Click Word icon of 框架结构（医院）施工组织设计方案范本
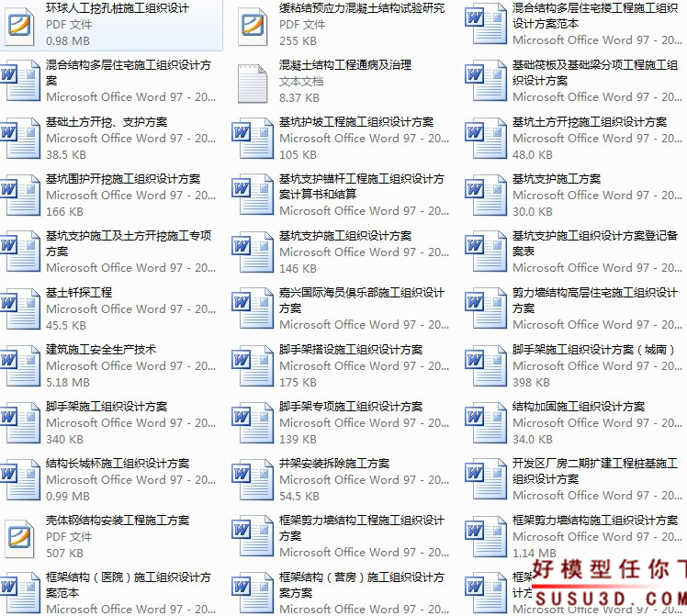 pyautogui.click(x=20, y=593)
